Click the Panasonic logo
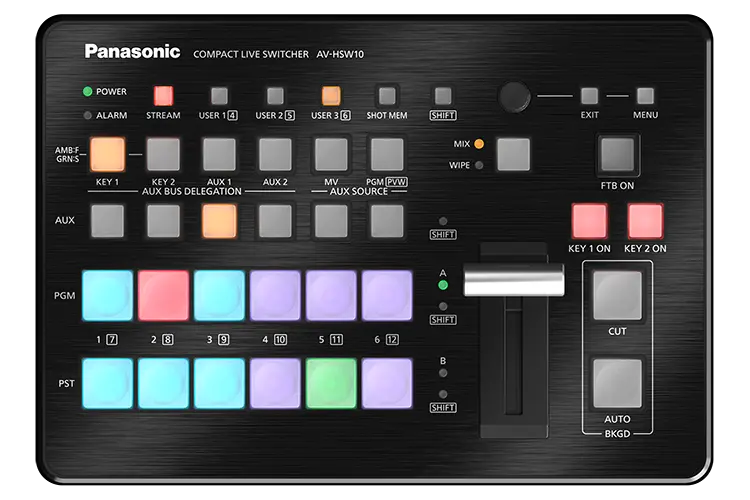This screenshot has width=750, height=500. [132, 51]
